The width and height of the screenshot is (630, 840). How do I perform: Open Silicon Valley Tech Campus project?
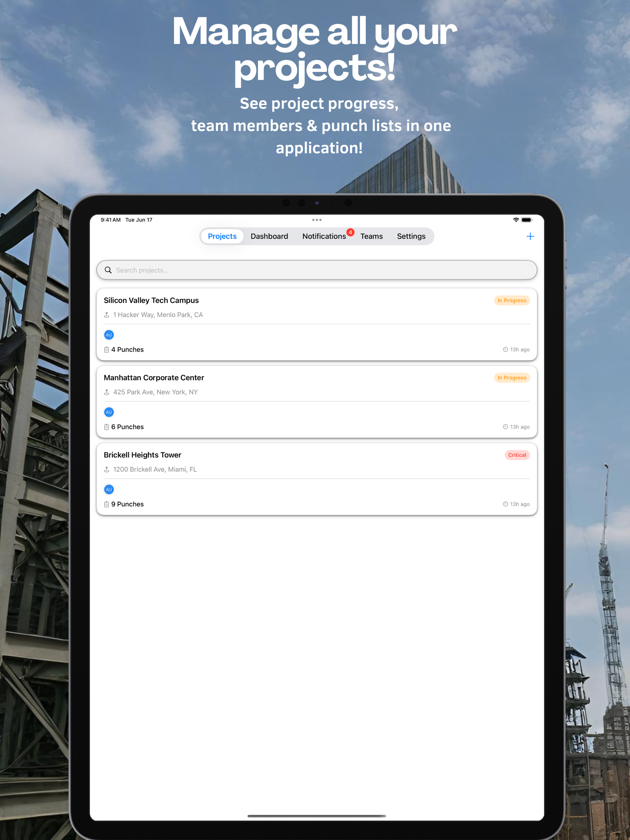coord(317,324)
